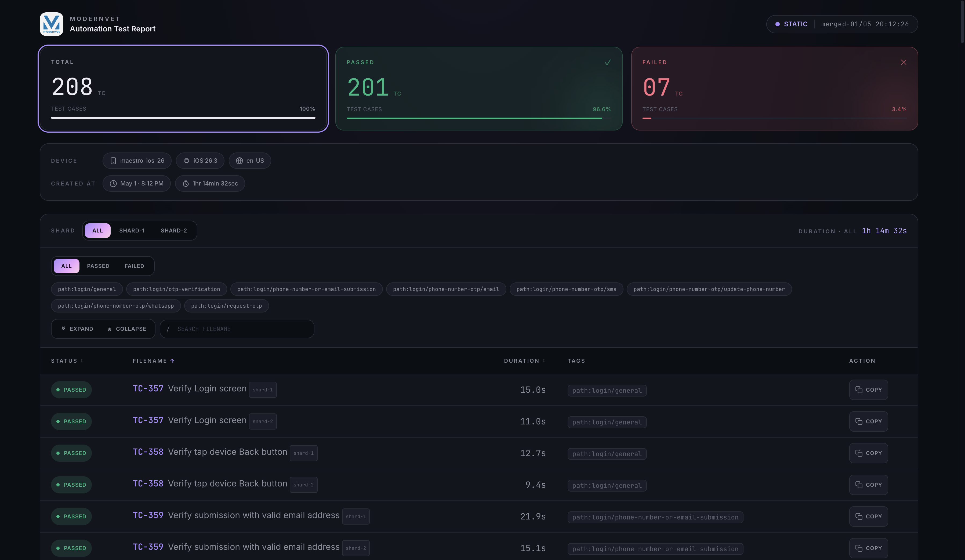Image resolution: width=965 pixels, height=560 pixels.
Task: Select the TOTAL 208 test cases card
Action: click(183, 88)
